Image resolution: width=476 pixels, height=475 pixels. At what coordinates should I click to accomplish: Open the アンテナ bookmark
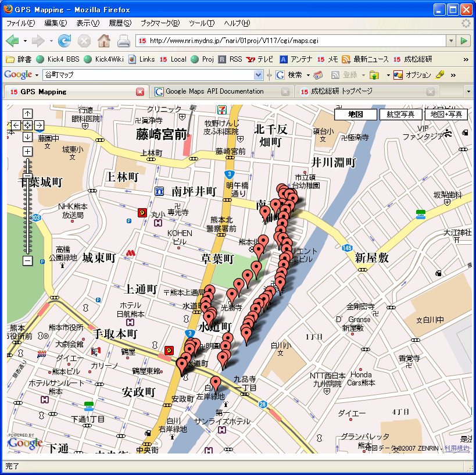coord(296,59)
